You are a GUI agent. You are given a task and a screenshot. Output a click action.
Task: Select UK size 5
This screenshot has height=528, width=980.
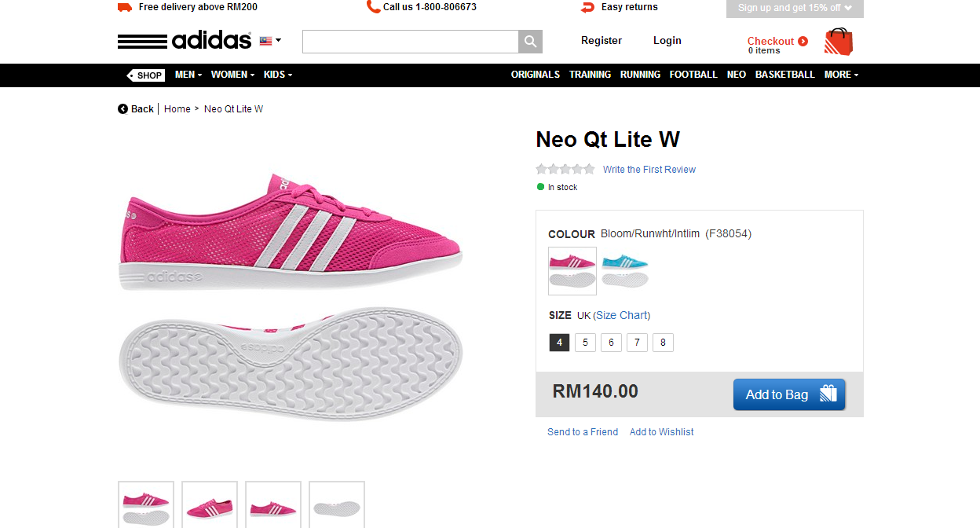(x=585, y=343)
